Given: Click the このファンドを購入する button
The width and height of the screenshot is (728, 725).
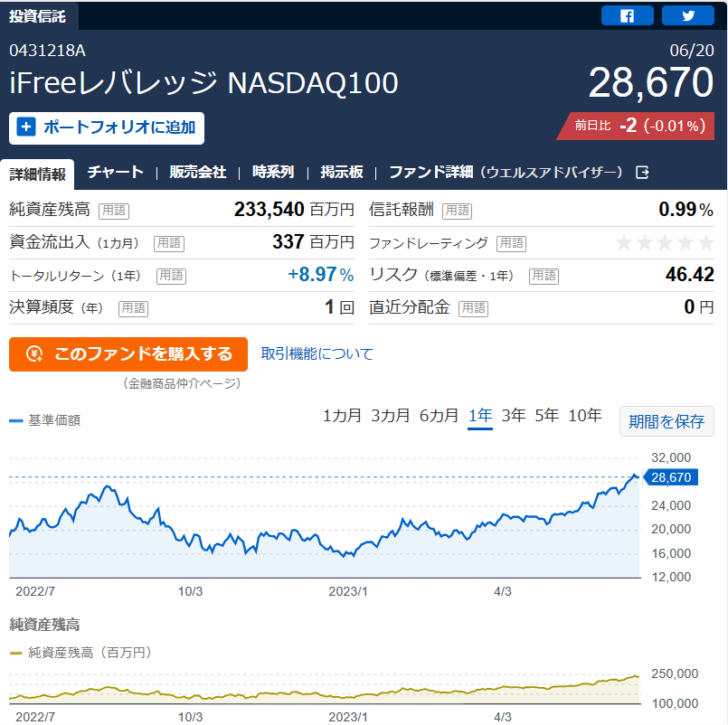Looking at the screenshot, I should (x=128, y=354).
